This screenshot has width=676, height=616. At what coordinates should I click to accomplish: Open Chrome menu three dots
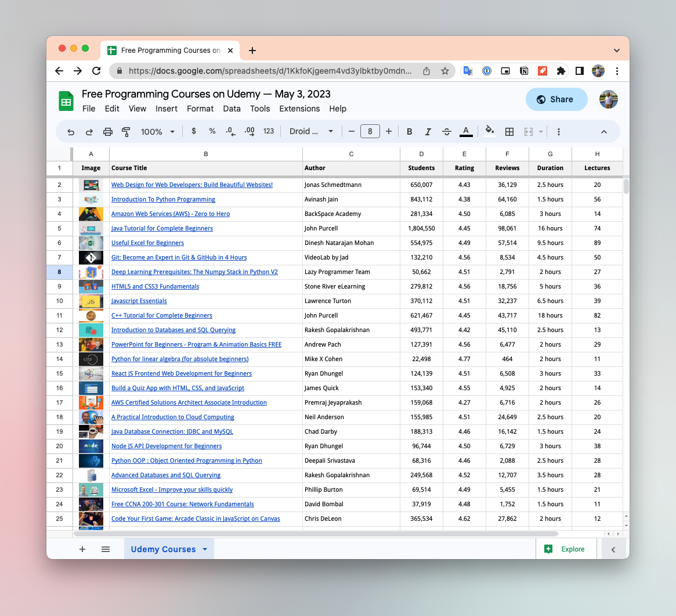[x=617, y=71]
